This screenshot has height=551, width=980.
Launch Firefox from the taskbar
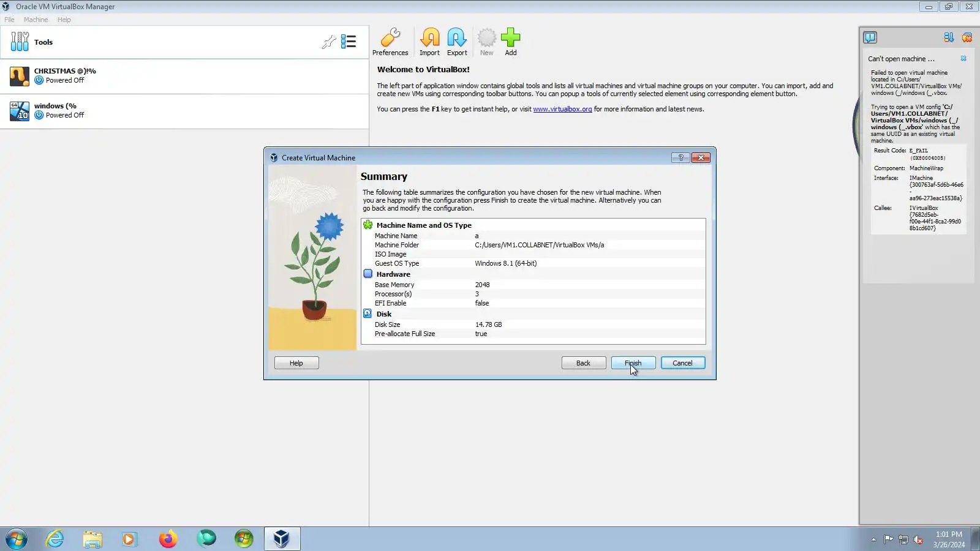pyautogui.click(x=168, y=539)
